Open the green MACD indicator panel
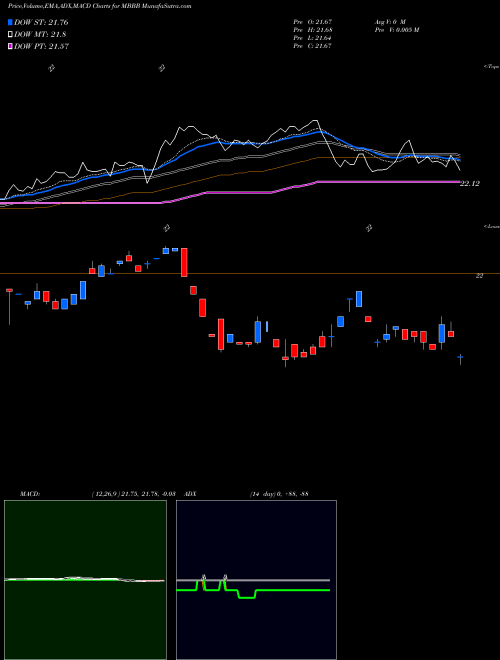The width and height of the screenshot is (500, 660). click(85, 580)
